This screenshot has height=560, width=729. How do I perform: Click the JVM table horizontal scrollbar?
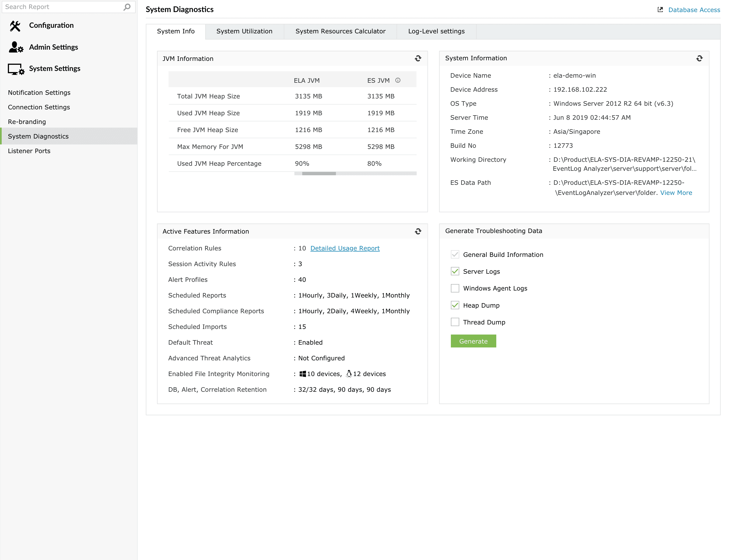[319, 174]
